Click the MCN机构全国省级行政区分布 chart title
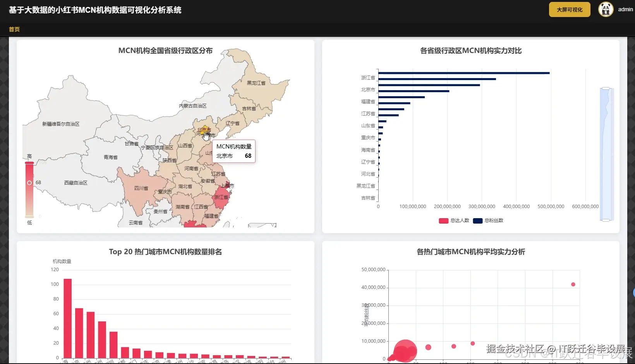The width and height of the screenshot is (635, 364). coord(165,51)
